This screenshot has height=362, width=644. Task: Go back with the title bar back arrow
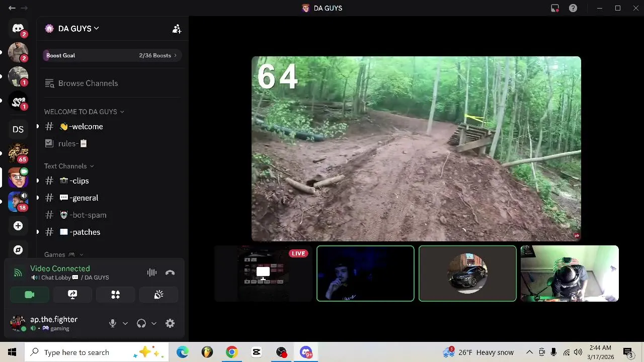click(12, 8)
